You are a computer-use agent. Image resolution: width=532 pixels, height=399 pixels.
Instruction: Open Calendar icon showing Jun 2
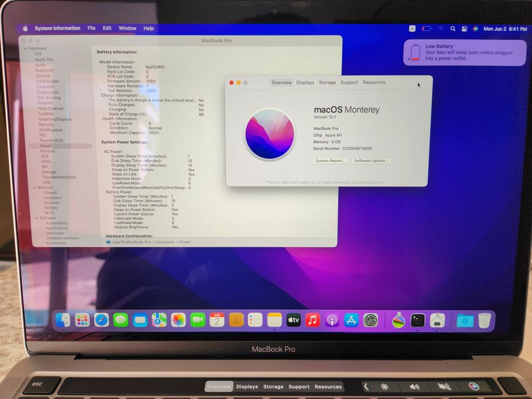tap(217, 320)
